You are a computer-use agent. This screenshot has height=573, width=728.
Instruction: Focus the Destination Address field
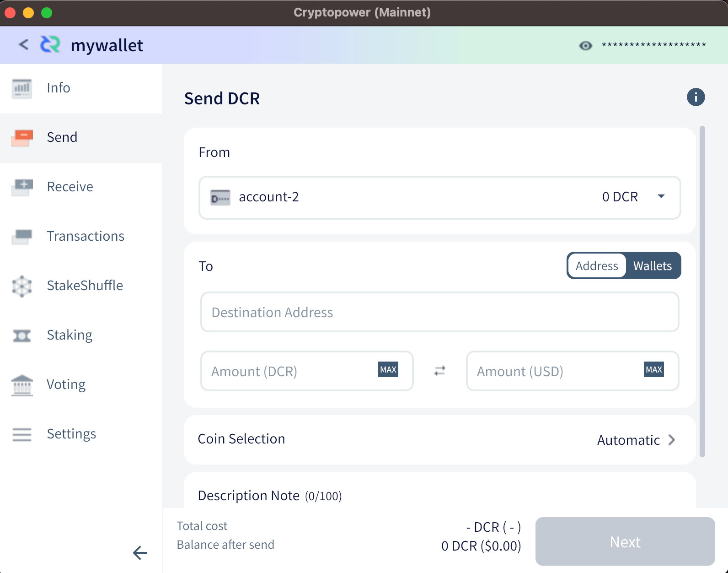(440, 312)
